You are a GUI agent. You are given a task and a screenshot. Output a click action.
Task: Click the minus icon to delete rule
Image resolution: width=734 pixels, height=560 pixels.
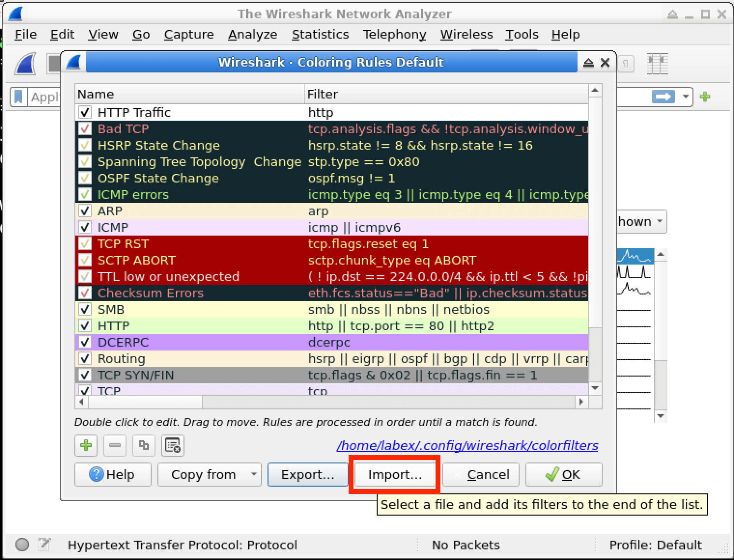pos(114,445)
